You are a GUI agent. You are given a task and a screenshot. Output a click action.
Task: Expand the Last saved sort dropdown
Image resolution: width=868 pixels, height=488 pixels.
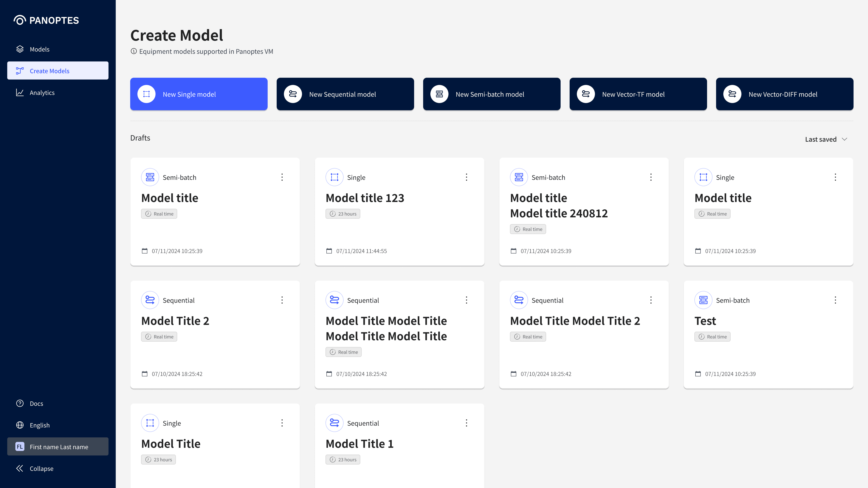826,139
